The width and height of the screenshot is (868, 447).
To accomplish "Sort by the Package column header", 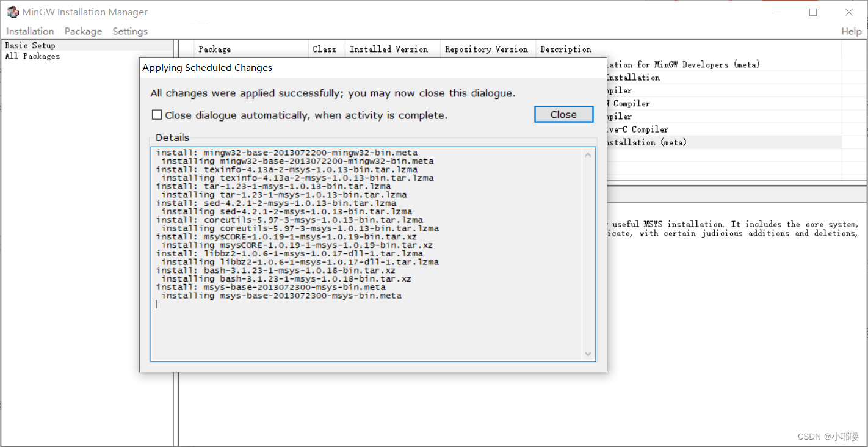I will 251,49.
